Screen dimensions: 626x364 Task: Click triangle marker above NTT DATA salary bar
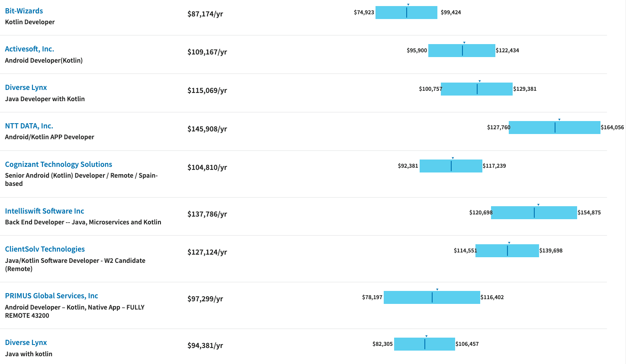pos(559,120)
